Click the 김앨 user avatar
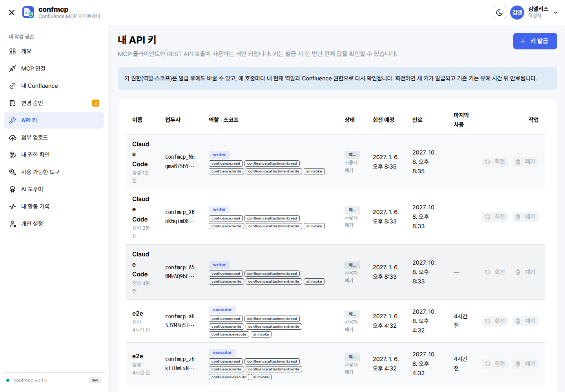Screen dimensions: 565x392 [x=517, y=13]
